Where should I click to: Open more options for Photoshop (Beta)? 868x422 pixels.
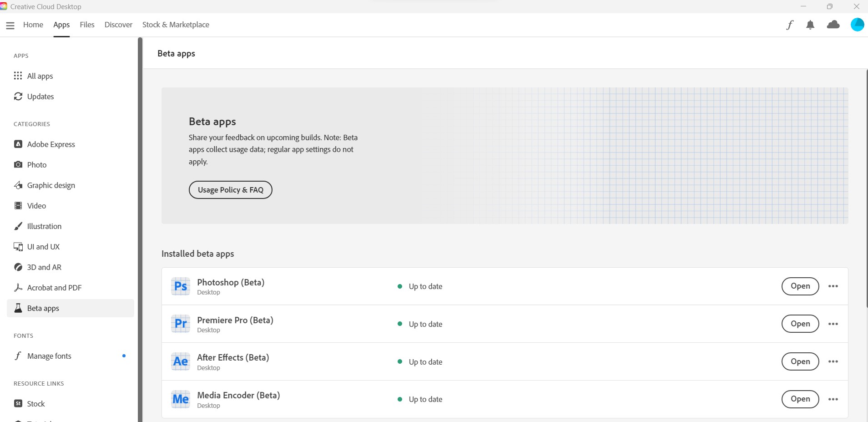833,286
